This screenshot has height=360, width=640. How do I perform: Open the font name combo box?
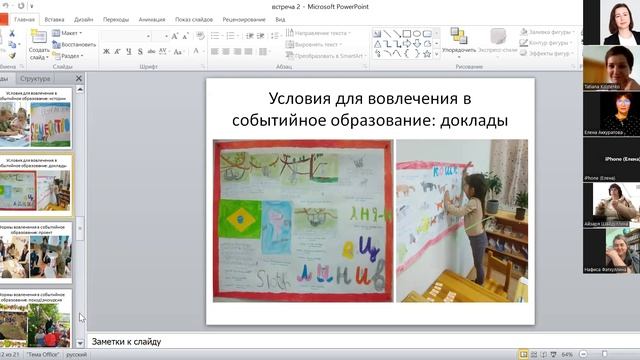tap(126, 36)
